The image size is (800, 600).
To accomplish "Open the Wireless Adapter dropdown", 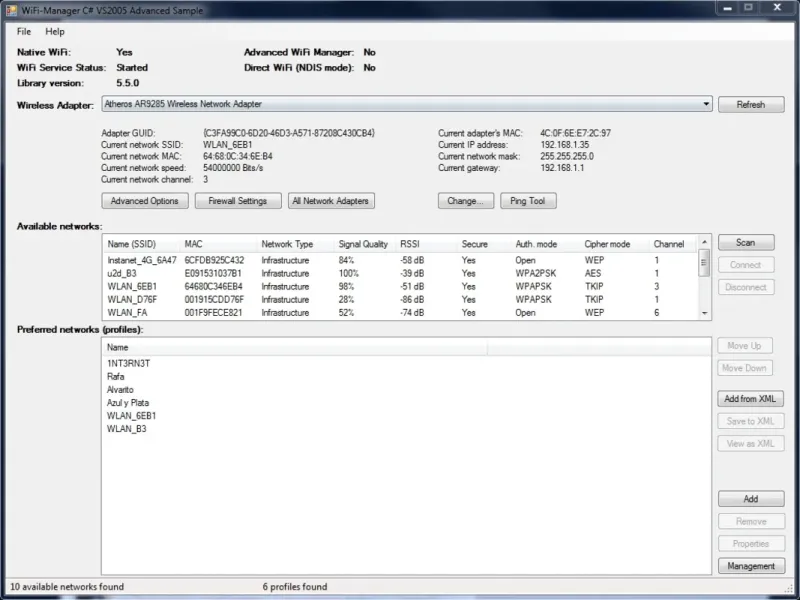I will click(407, 104).
